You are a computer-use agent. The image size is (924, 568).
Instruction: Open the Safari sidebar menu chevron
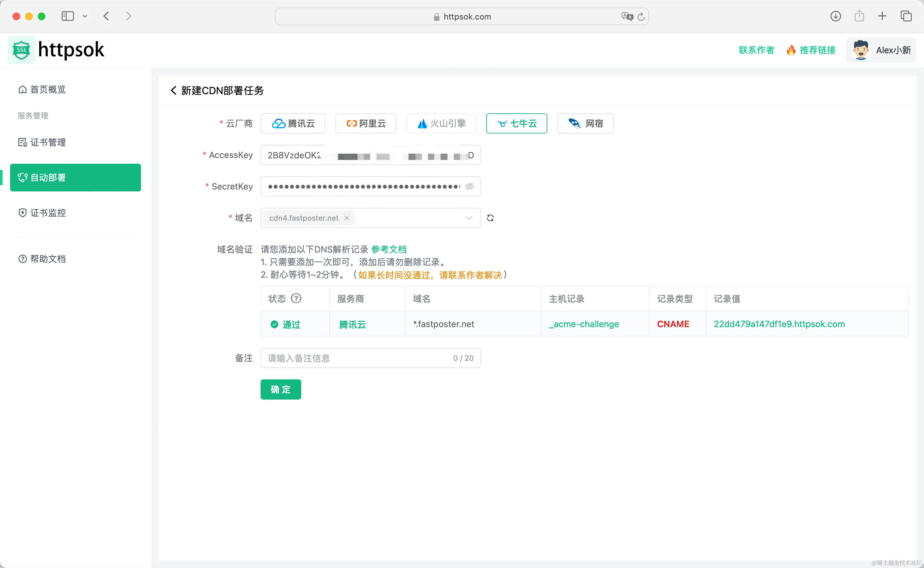click(x=85, y=16)
